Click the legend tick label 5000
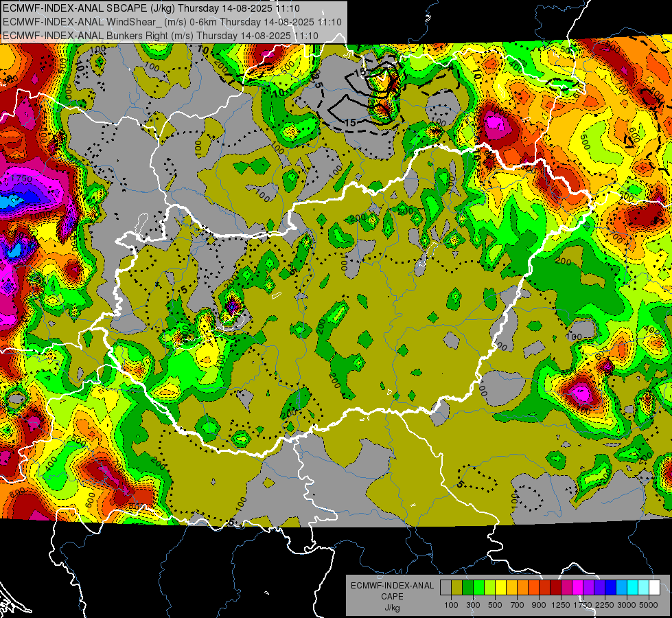 [649, 605]
